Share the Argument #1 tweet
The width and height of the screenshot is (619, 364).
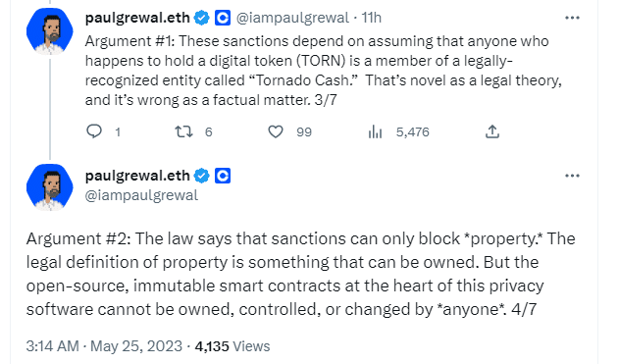click(492, 131)
